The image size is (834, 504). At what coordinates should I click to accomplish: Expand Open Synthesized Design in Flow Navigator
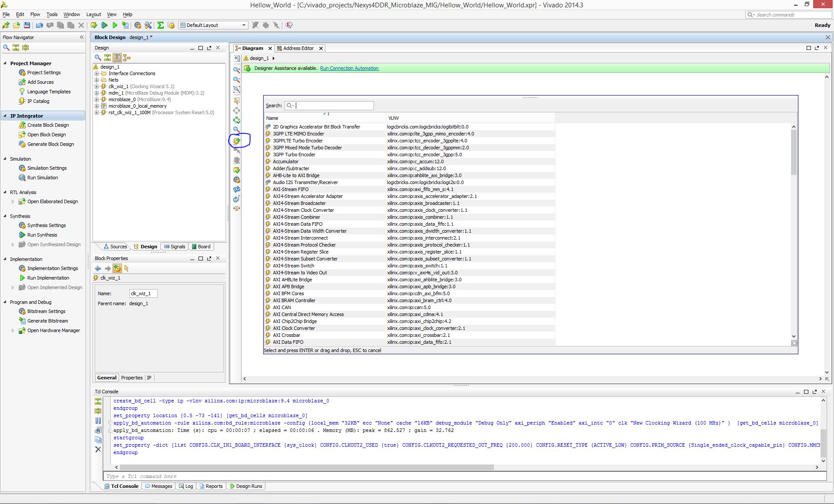(13, 244)
